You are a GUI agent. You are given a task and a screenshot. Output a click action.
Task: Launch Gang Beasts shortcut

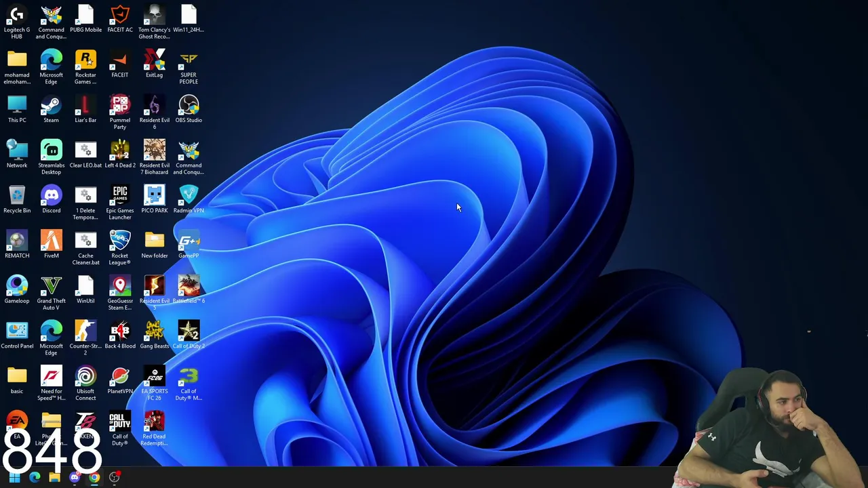[155, 335]
